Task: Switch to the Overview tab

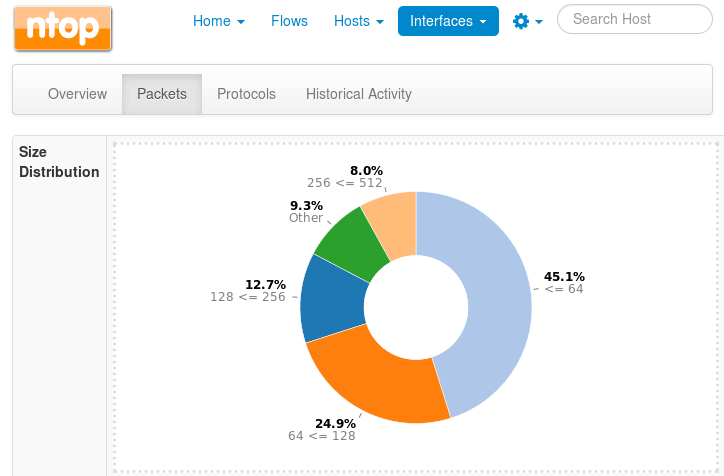Action: click(x=77, y=94)
